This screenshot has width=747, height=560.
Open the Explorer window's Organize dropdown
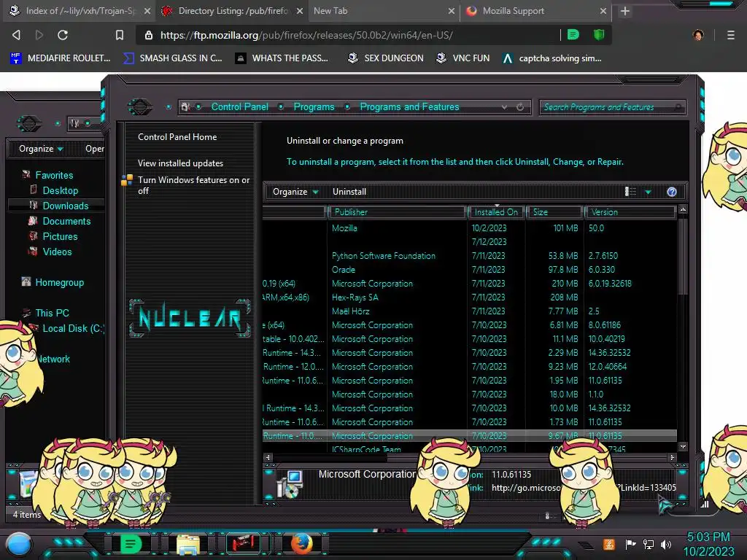point(41,149)
